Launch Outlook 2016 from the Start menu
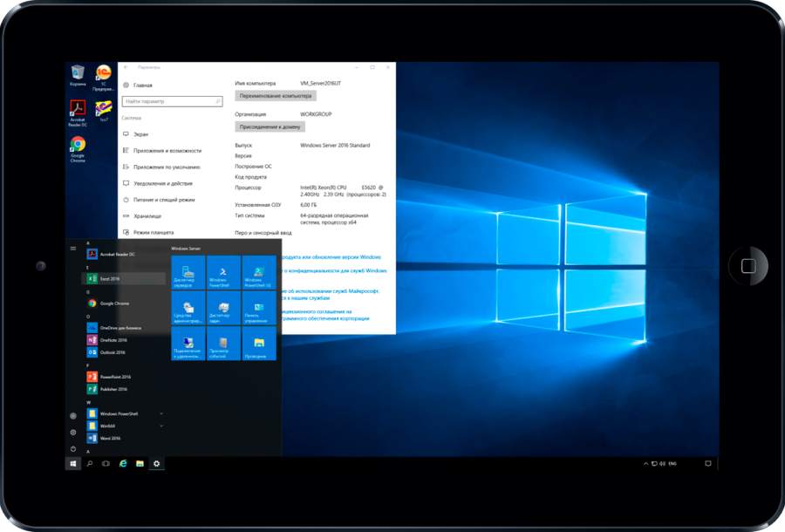 (x=113, y=352)
